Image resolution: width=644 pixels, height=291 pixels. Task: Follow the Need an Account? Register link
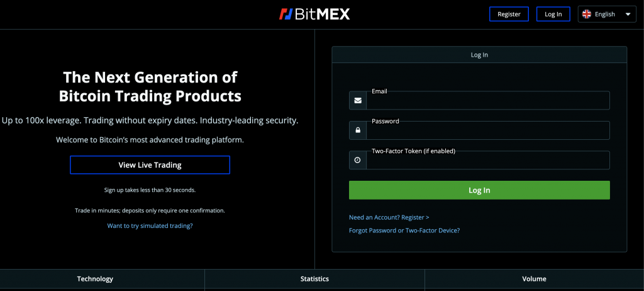tap(389, 217)
